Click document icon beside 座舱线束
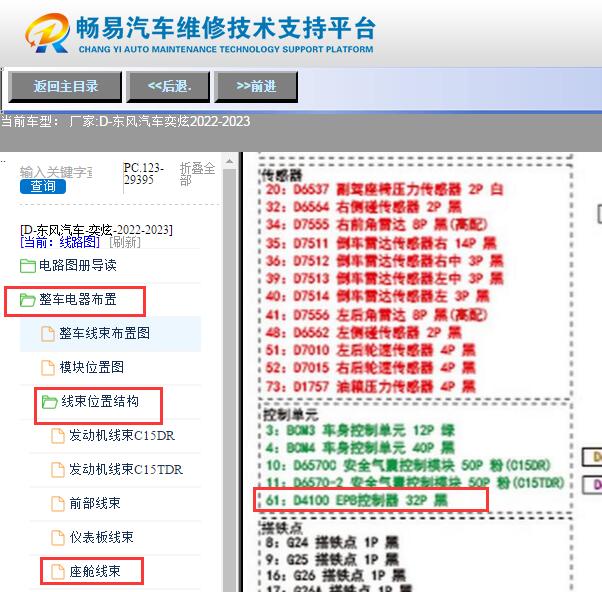Viewport: 602px width, 592px height. 58,572
